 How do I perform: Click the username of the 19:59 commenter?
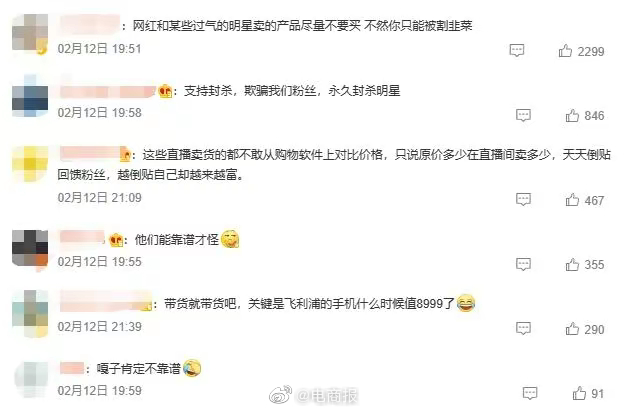[x=72, y=368]
